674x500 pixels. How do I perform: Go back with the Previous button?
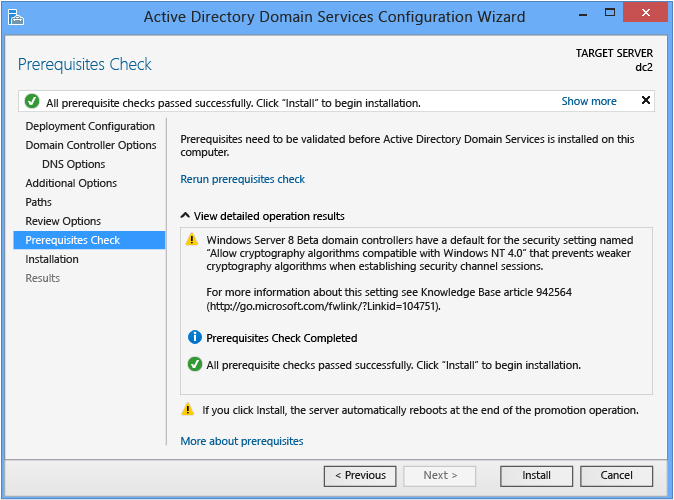(360, 475)
